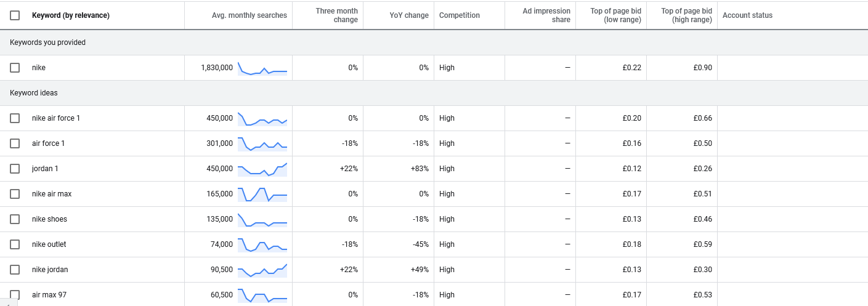Open the nike air max trend sparkline

(262, 195)
